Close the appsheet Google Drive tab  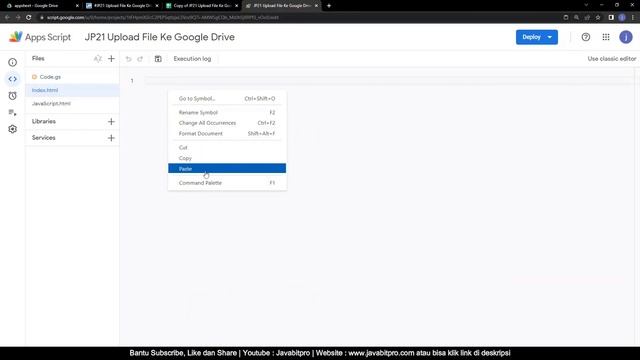coord(77,6)
